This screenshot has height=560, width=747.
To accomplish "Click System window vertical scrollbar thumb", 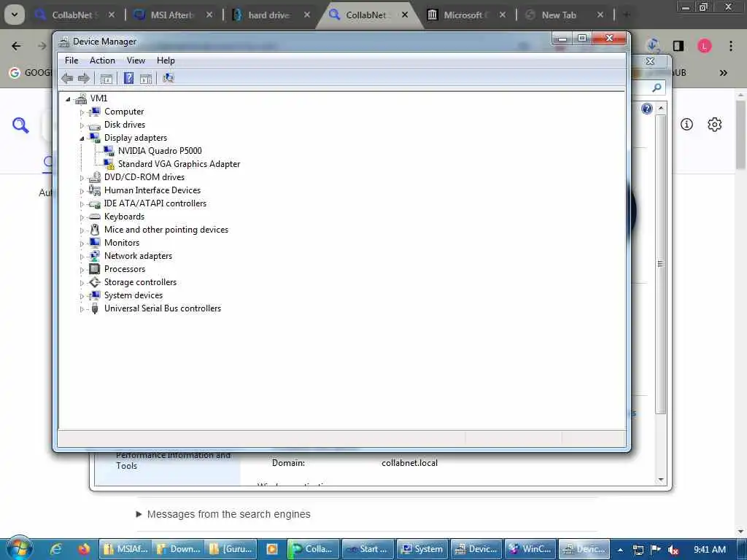I will click(660, 264).
